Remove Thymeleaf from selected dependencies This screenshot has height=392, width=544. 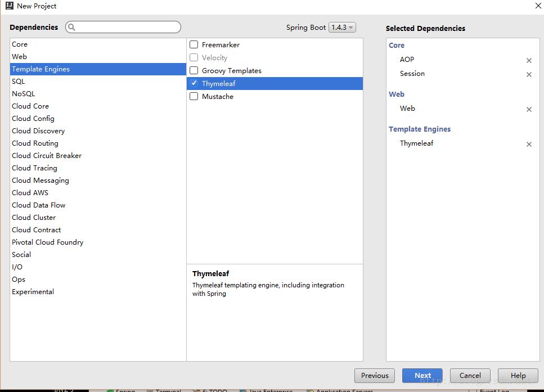[x=529, y=145]
